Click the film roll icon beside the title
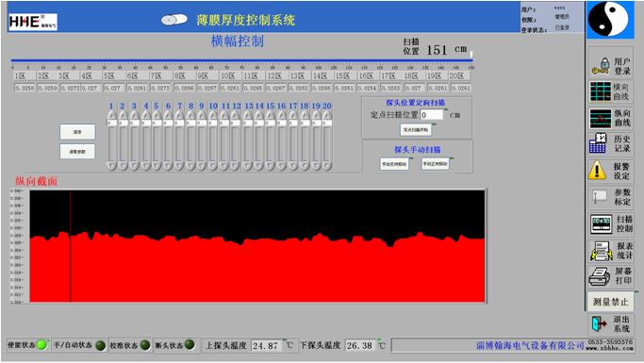This screenshot has width=644, height=363. tap(174, 20)
